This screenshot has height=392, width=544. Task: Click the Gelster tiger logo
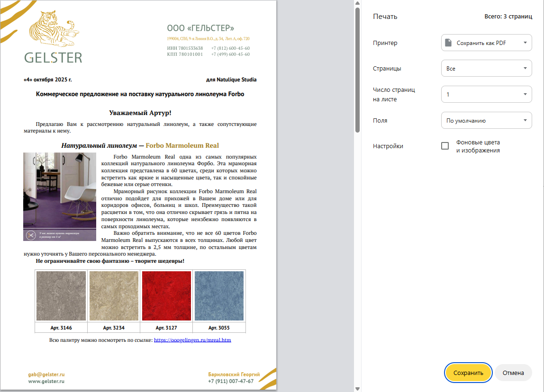click(x=54, y=28)
